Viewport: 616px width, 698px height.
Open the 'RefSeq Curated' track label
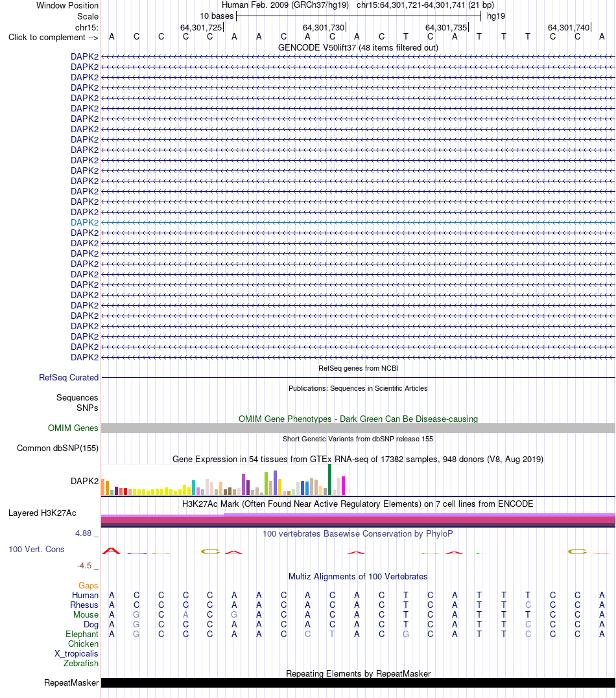click(69, 377)
